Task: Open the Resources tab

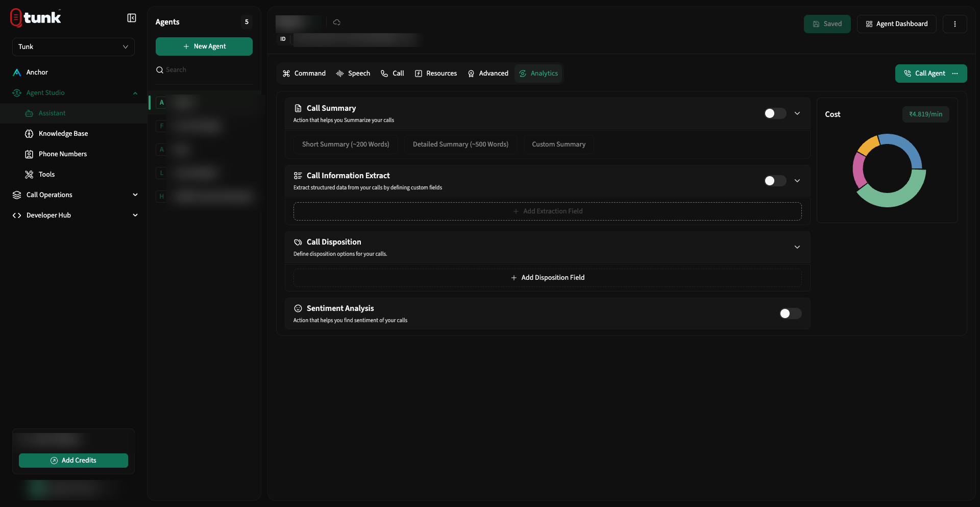Action: tap(436, 74)
